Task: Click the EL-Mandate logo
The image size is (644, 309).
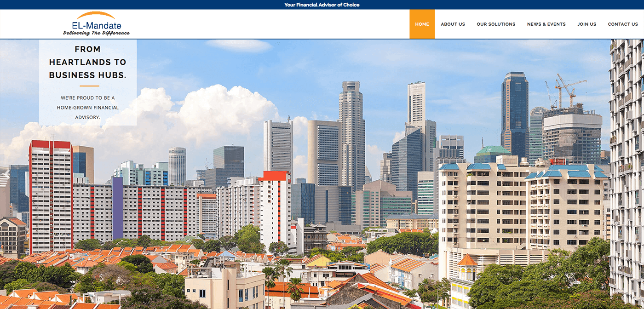Action: pyautogui.click(x=97, y=24)
